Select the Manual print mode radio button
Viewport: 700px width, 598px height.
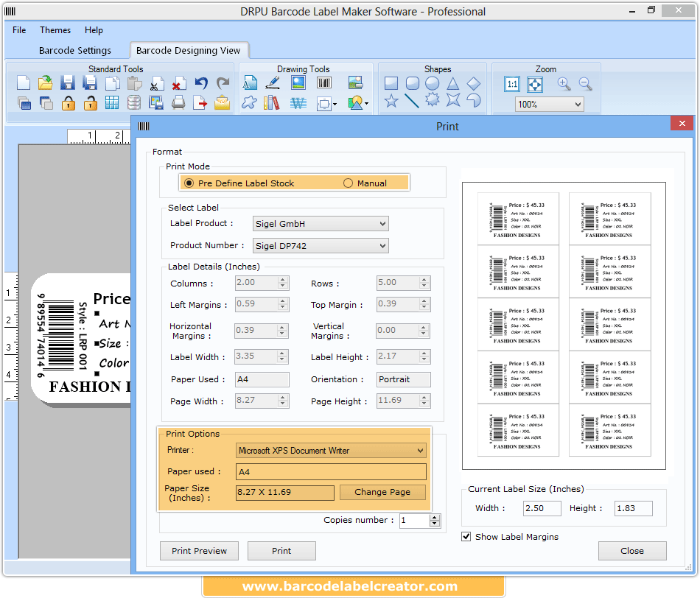pyautogui.click(x=347, y=183)
